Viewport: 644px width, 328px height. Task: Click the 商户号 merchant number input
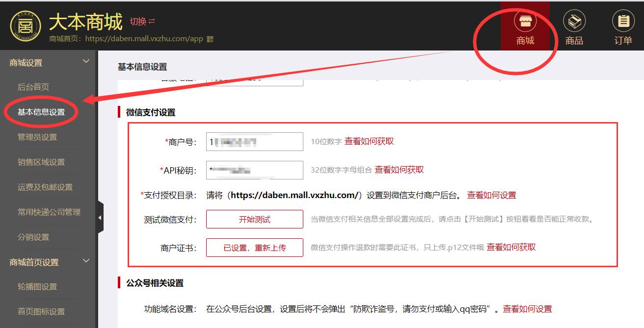coord(254,141)
